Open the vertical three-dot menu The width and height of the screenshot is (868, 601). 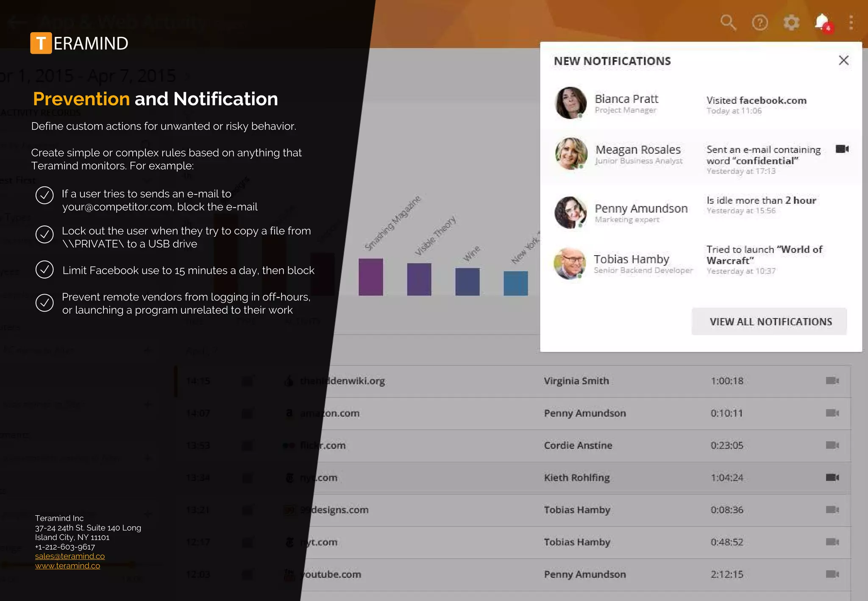tap(851, 22)
